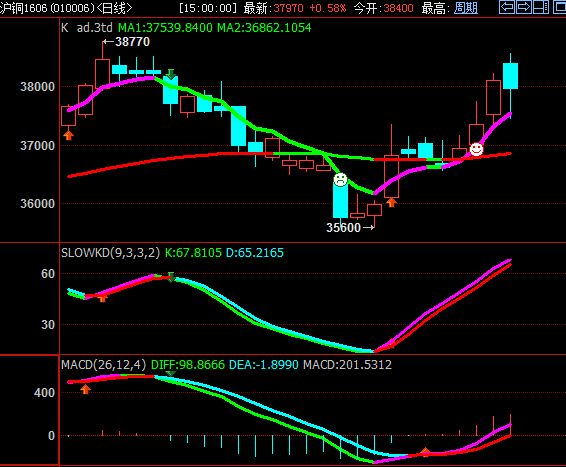Click the orange diamond marker in MACD panel
Viewport: 566px width, 467px height.
(x=425, y=452)
